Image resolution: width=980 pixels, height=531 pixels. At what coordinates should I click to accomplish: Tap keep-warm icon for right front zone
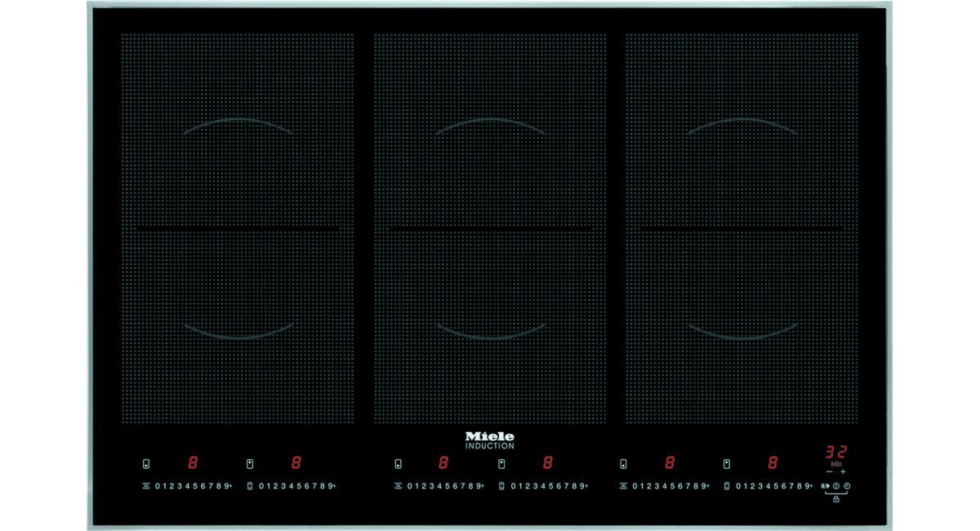pos(624,486)
